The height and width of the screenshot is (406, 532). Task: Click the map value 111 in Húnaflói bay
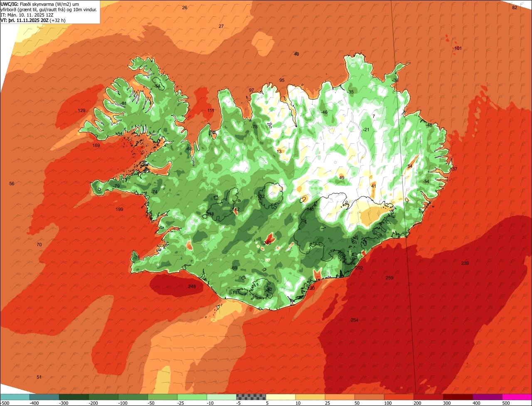coord(211,111)
